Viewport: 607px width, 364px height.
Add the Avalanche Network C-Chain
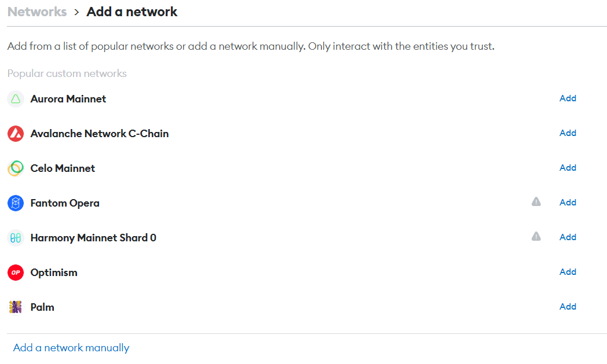[x=568, y=133]
